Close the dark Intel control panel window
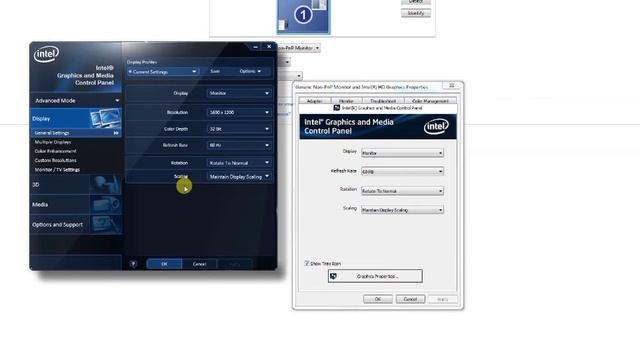This screenshot has height=360, width=640. (269, 47)
